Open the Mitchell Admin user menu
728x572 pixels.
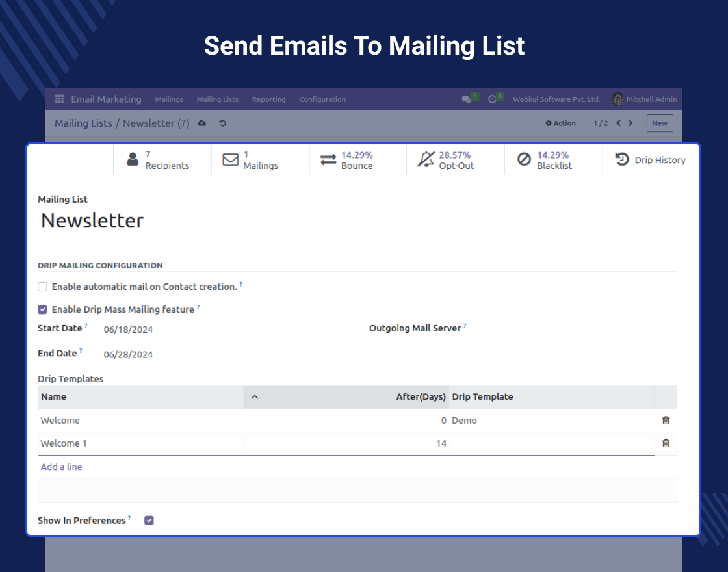644,99
